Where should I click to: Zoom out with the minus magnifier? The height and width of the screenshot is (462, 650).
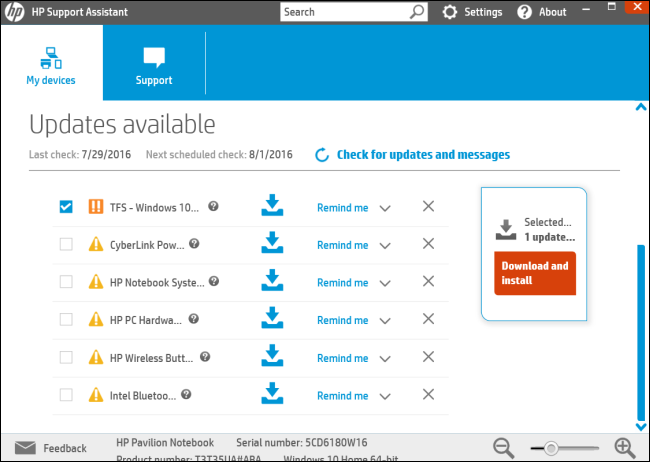(504, 448)
